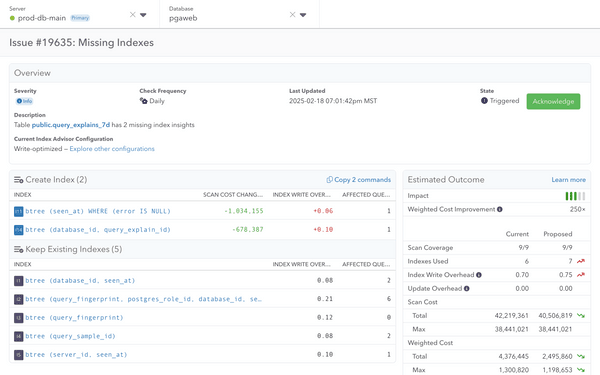Screen dimensions: 600x375
Task: Click the icon for btree (query_fingerprint, postgres_role_id...)
Action: [x=18, y=299]
